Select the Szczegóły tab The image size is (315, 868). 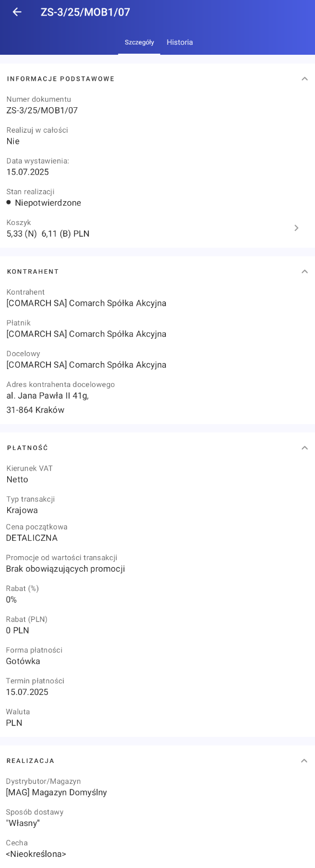pos(139,42)
